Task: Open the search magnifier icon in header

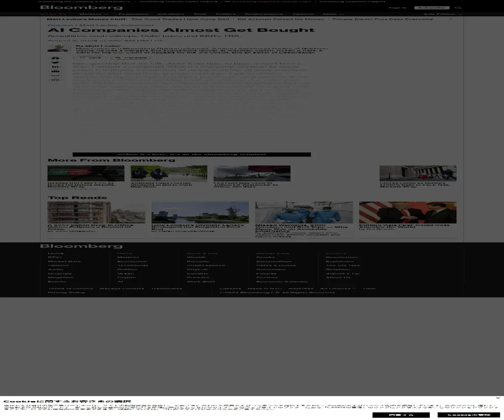Action: [458, 8]
